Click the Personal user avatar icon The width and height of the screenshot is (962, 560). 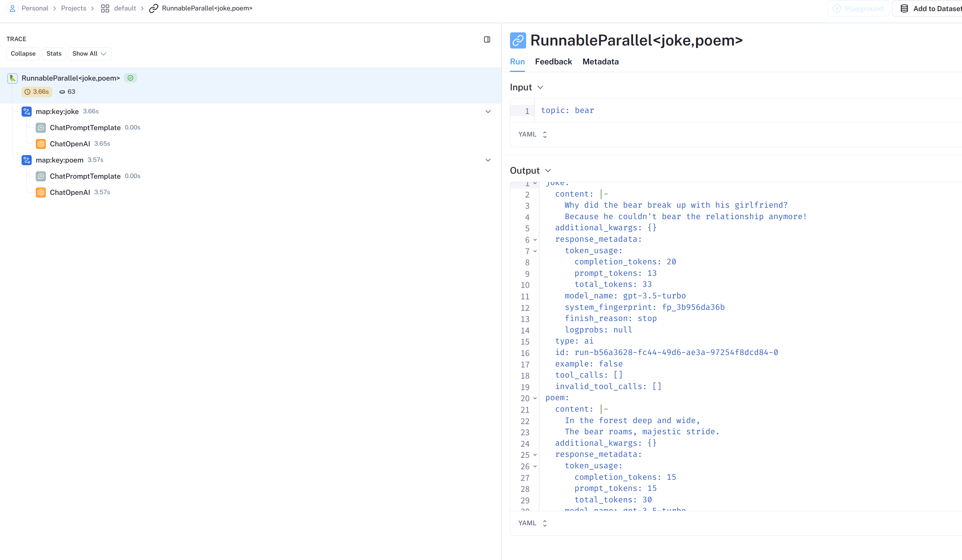pyautogui.click(x=12, y=8)
